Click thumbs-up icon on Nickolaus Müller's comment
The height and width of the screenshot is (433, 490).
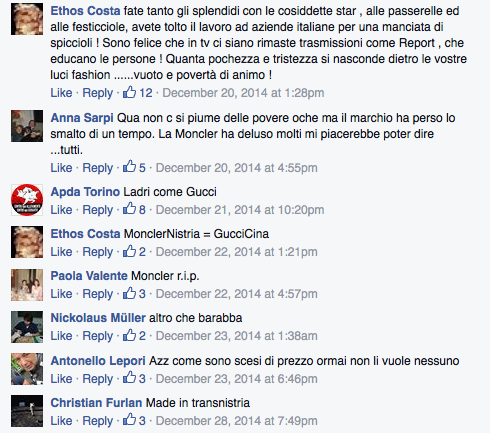coord(129,335)
